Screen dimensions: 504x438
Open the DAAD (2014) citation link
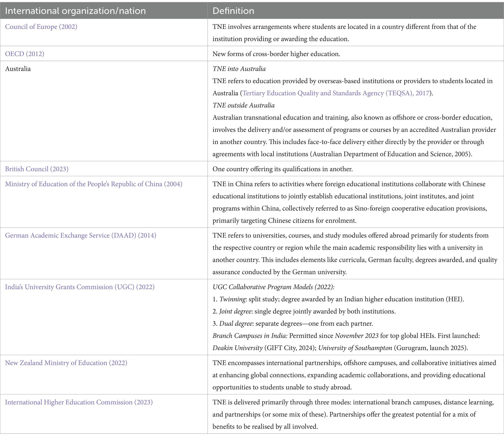(x=80, y=235)
